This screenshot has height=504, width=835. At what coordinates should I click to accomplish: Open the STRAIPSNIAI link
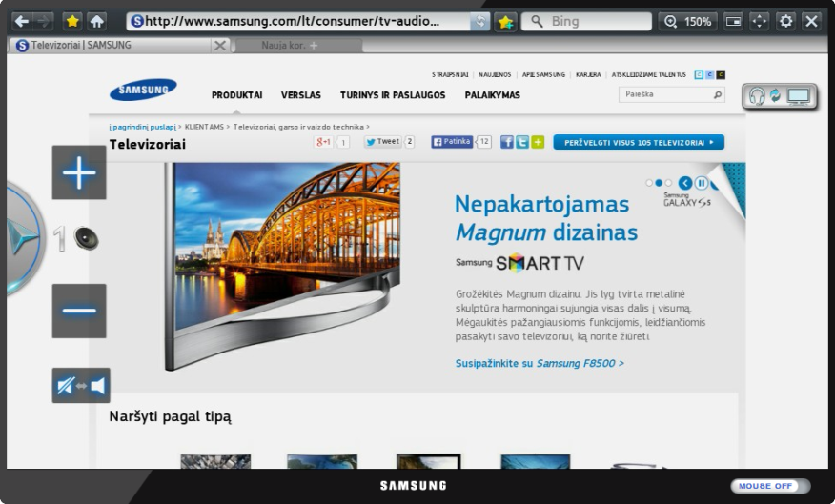pyautogui.click(x=450, y=75)
